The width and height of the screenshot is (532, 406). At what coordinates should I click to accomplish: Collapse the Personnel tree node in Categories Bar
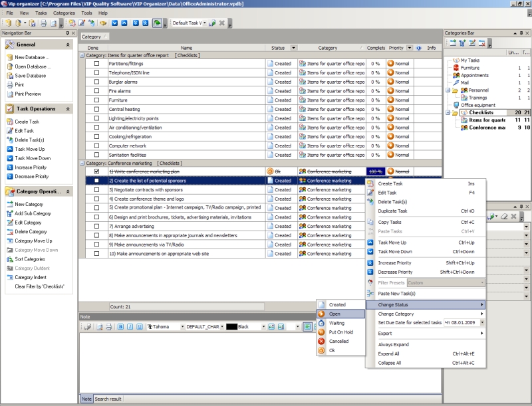click(x=448, y=90)
